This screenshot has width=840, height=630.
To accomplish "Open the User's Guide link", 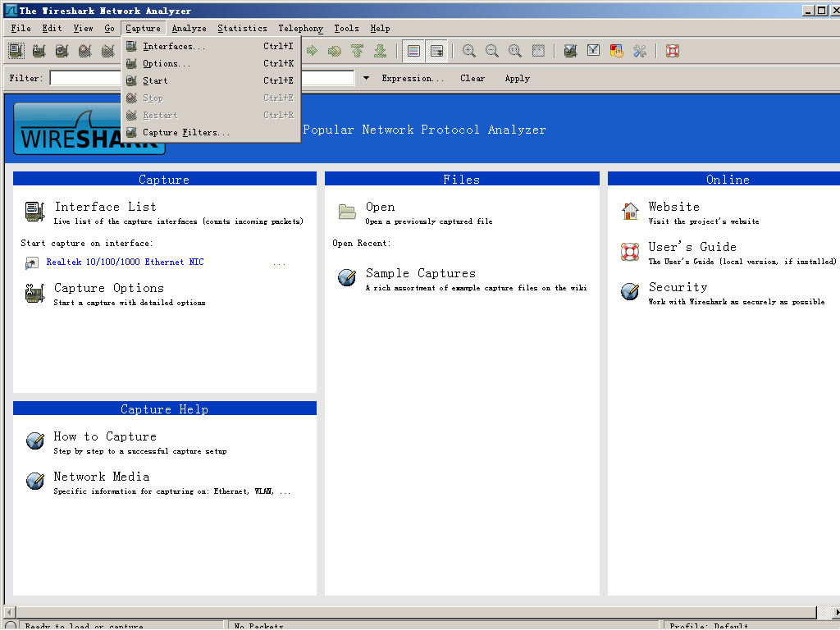I will pyautogui.click(x=692, y=247).
